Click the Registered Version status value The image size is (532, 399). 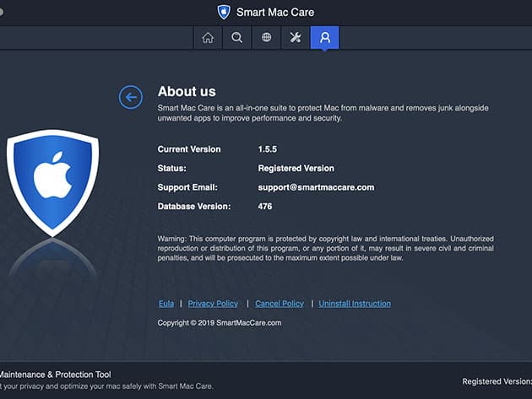click(296, 169)
